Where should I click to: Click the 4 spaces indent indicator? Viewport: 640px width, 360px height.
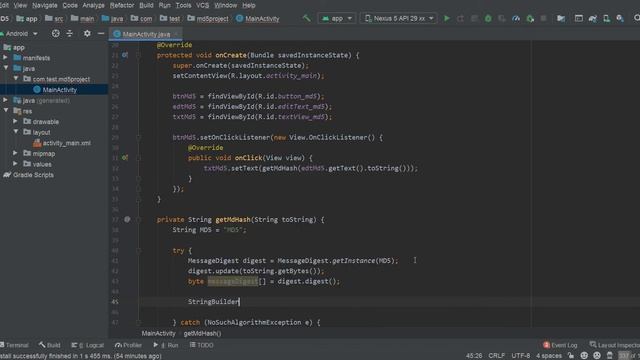click(549, 356)
